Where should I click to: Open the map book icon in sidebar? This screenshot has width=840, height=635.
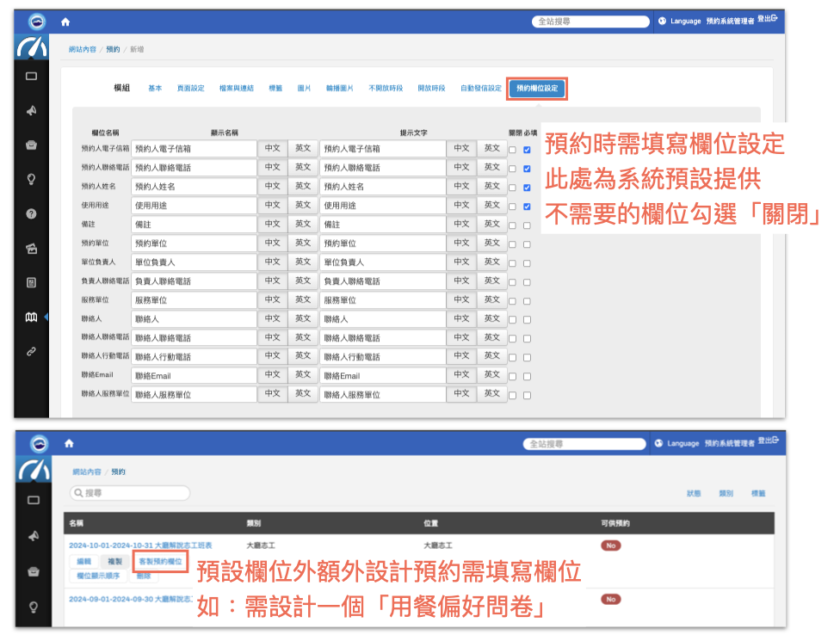(32, 317)
